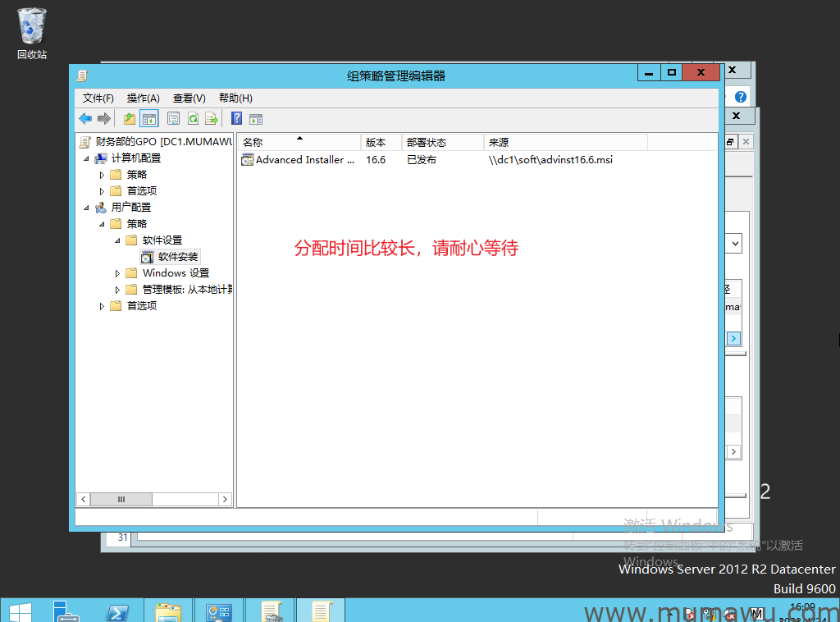The width and height of the screenshot is (840, 622).
Task: Select the 软件安装 tree item
Action: [x=178, y=257]
